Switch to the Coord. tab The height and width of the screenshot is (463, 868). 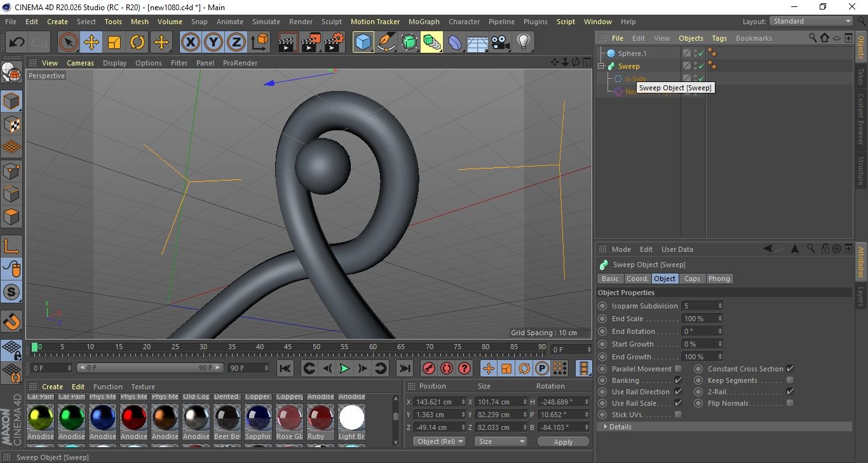(637, 279)
